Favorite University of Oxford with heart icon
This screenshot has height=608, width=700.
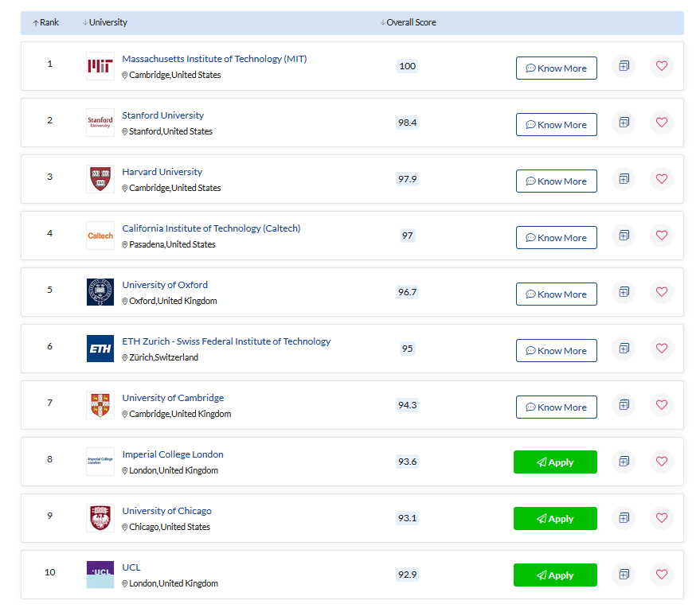point(662,292)
